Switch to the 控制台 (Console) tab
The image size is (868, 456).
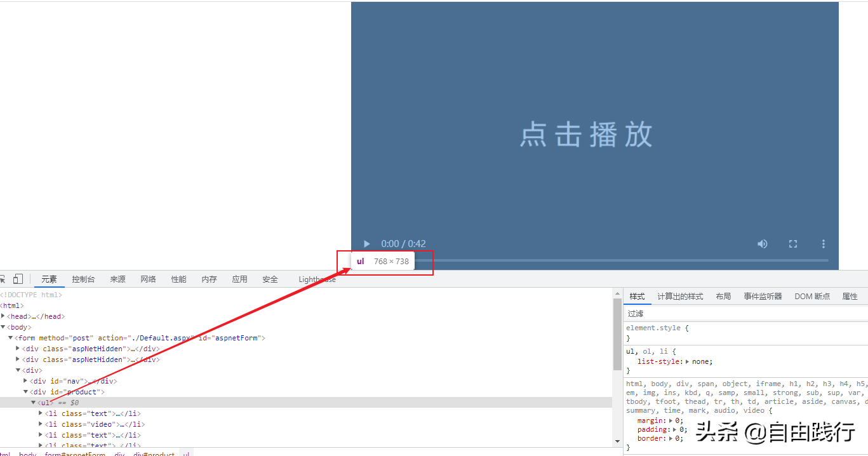pyautogui.click(x=83, y=278)
